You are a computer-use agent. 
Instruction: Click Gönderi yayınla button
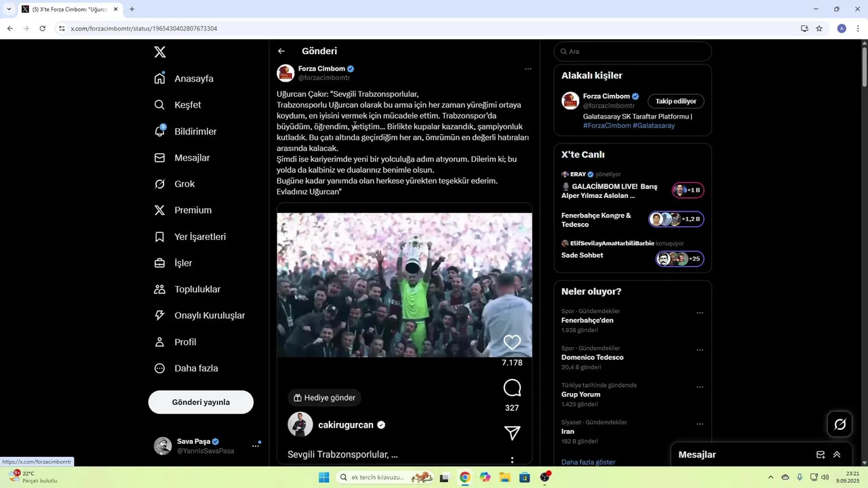coord(201,402)
